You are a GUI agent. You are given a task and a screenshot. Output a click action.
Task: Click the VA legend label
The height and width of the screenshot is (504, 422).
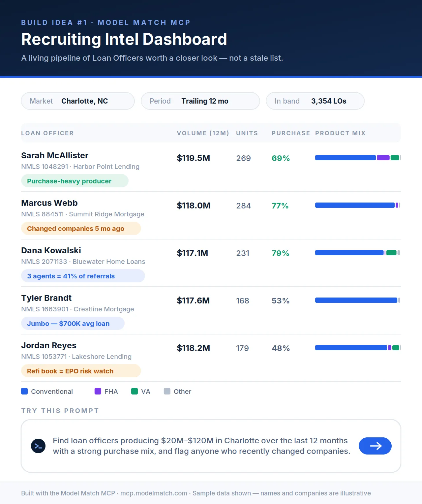(x=146, y=392)
